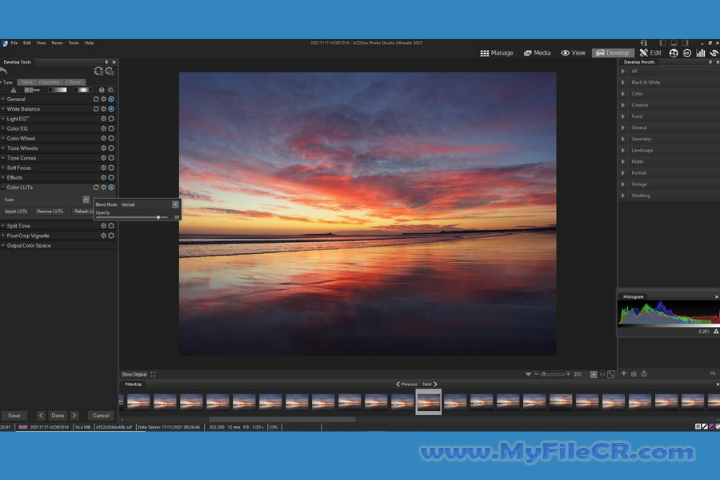Open General group gear settings
The height and width of the screenshot is (480, 720).
pyautogui.click(x=104, y=99)
